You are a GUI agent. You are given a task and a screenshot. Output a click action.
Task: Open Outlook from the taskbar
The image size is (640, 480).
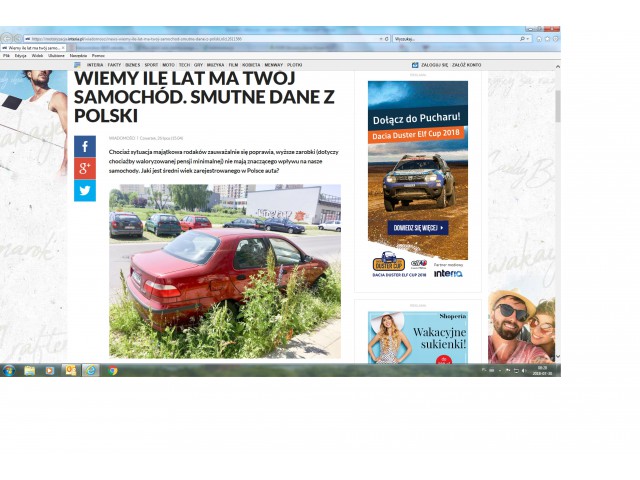click(x=70, y=370)
